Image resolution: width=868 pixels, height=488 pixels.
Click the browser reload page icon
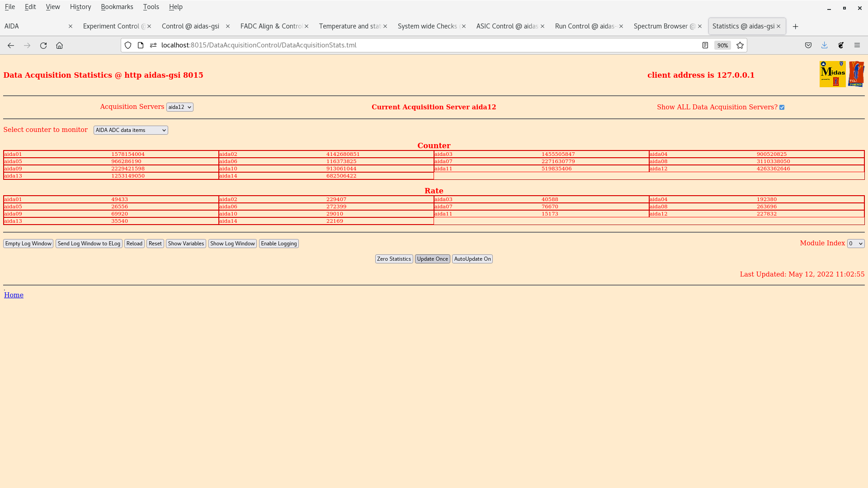click(43, 45)
